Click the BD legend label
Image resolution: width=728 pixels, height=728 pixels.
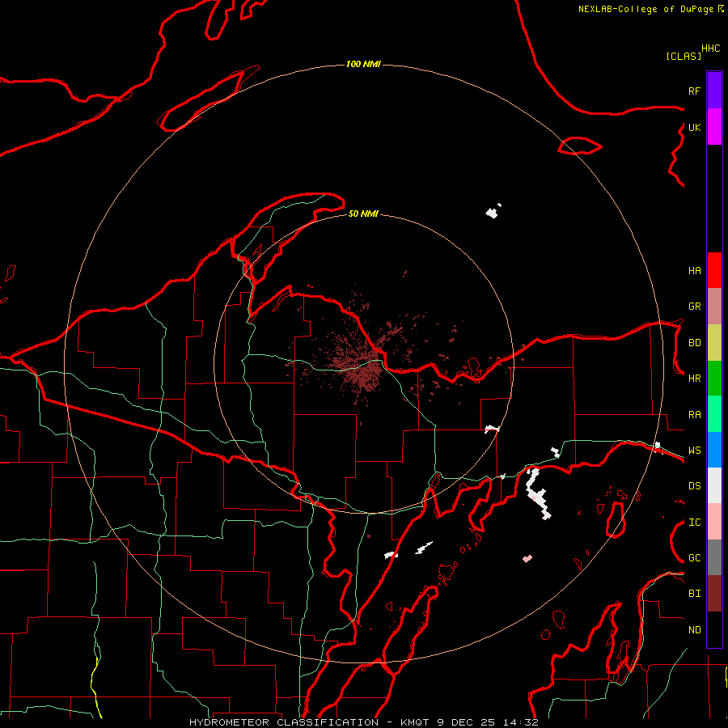(x=694, y=343)
